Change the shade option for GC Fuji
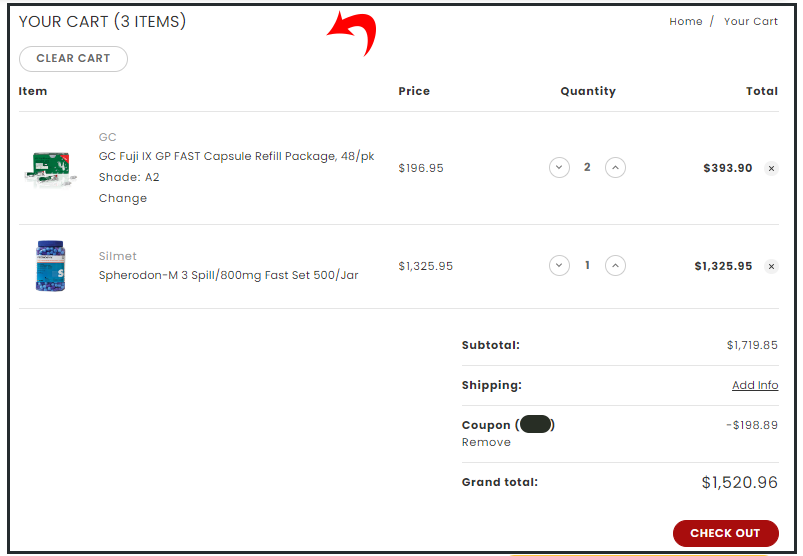This screenshot has width=803, height=556. pyautogui.click(x=123, y=198)
